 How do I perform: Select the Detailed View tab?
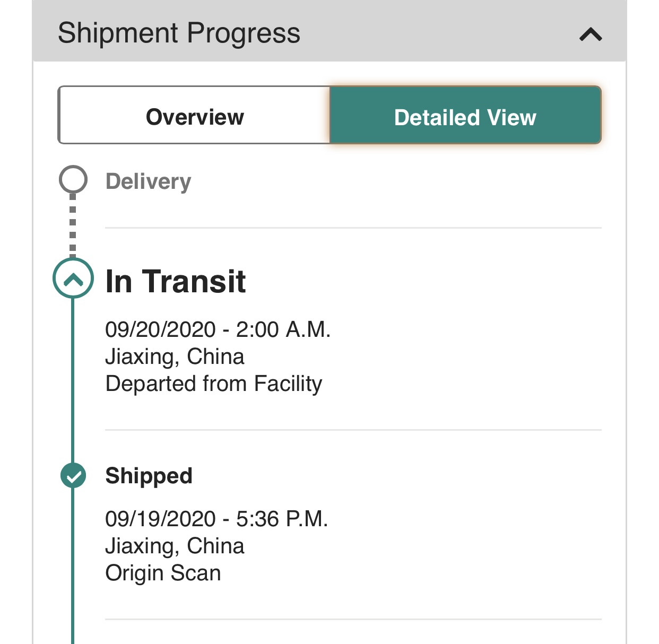[x=465, y=117]
